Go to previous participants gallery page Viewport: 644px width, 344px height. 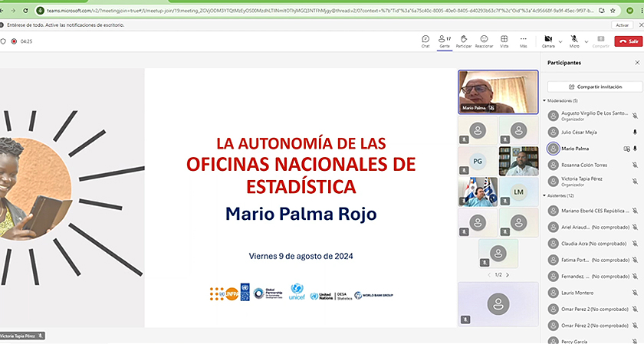489,275
